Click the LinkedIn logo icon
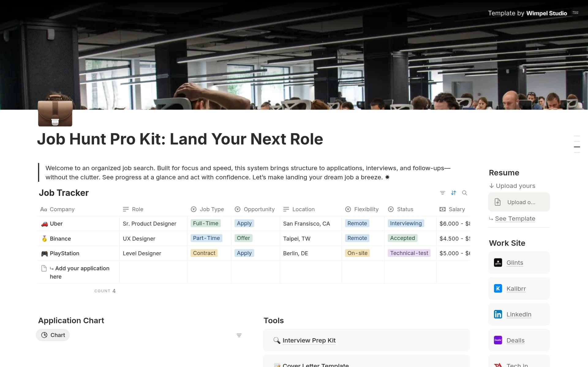Image resolution: width=588 pixels, height=367 pixels. coord(498,314)
